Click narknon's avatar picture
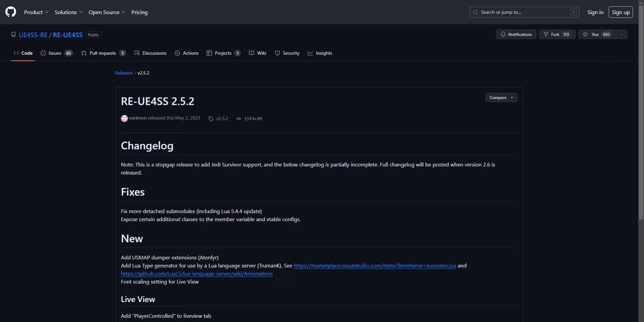The width and height of the screenshot is (644, 322). (124, 118)
